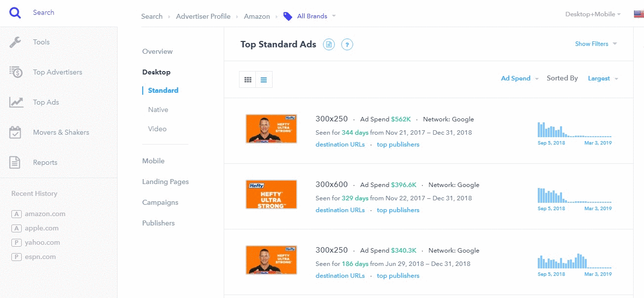The image size is (644, 298).
Task: Select the Native ads sub-tab
Action: [x=158, y=110]
